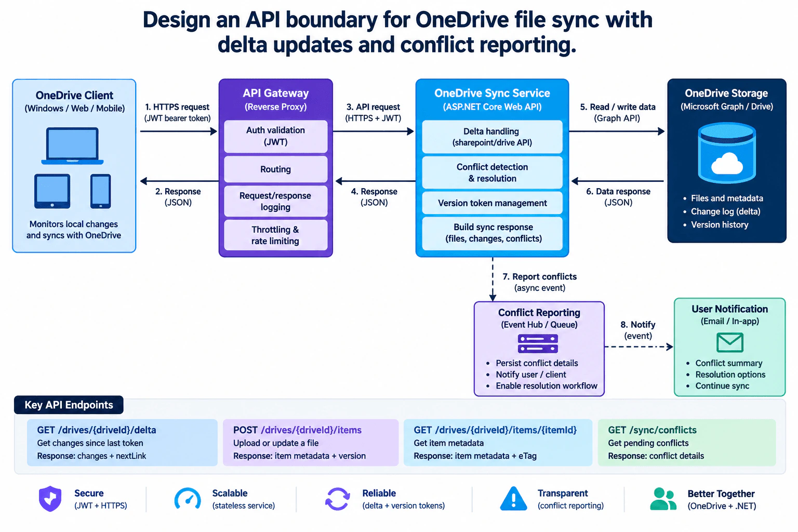The width and height of the screenshot is (798, 532).
Task: Click the tablet icon in OneDrive Client
Action: 52,191
